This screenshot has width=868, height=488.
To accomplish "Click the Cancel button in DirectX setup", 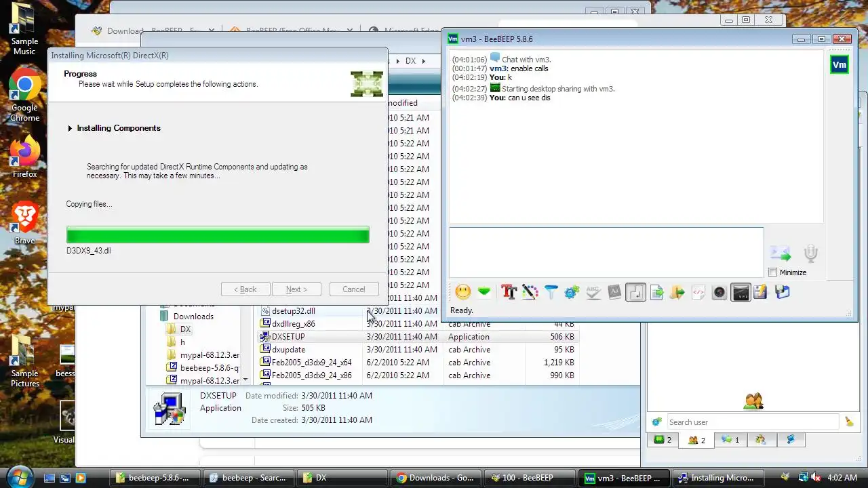I will click(353, 289).
